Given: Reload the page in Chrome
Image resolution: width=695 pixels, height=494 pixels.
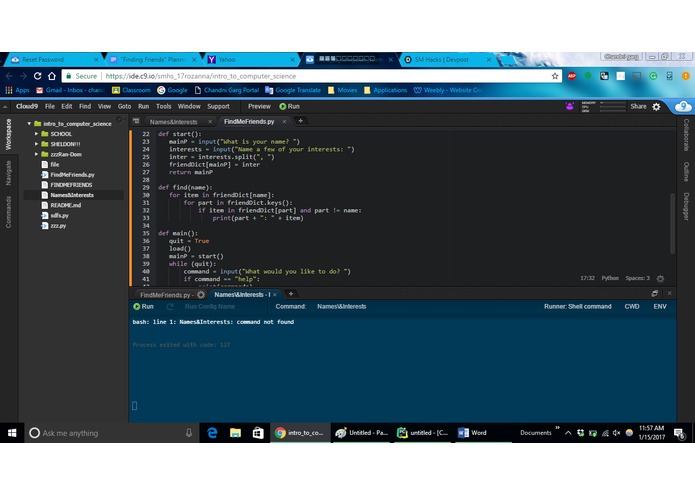Looking at the screenshot, I should click(38, 76).
